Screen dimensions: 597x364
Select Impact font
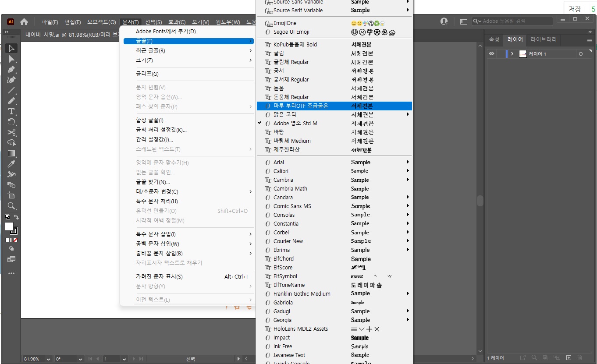(x=334, y=337)
